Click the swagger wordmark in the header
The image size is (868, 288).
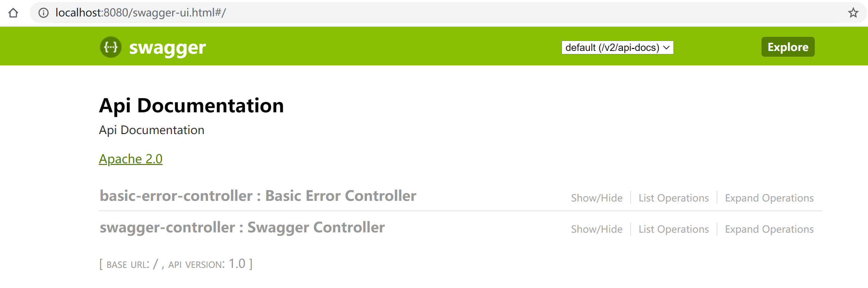click(x=167, y=48)
